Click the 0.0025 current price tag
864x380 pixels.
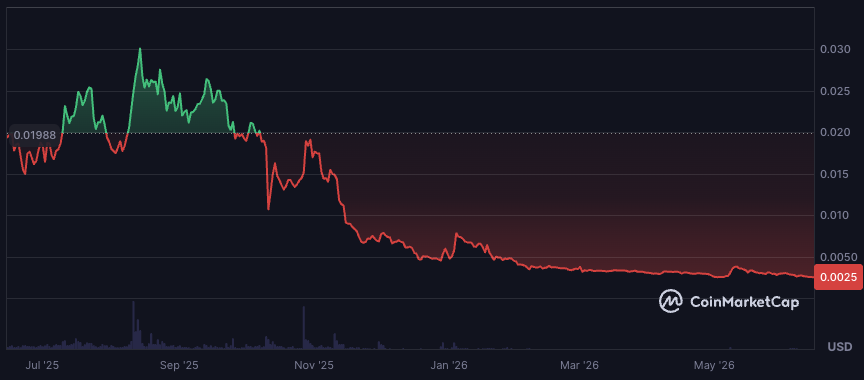click(839, 277)
